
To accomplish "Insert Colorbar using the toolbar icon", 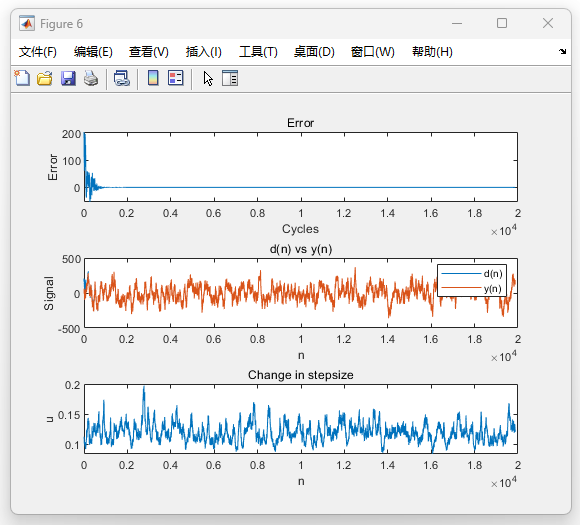I will pos(153,78).
